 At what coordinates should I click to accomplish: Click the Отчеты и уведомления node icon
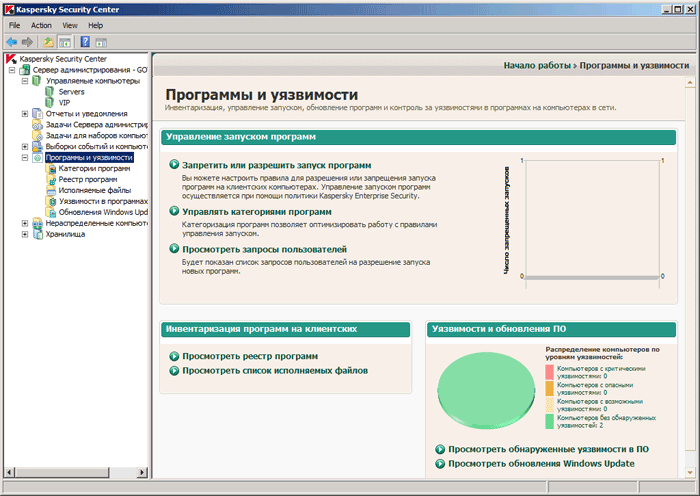click(x=38, y=113)
